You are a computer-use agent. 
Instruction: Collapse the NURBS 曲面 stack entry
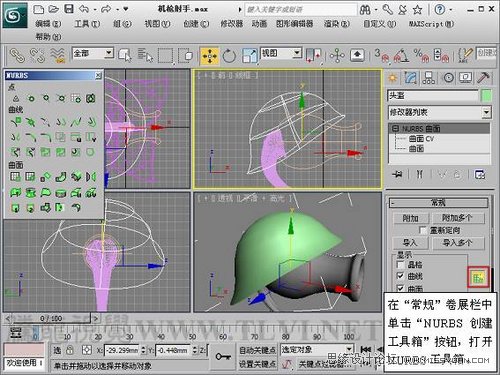point(395,128)
